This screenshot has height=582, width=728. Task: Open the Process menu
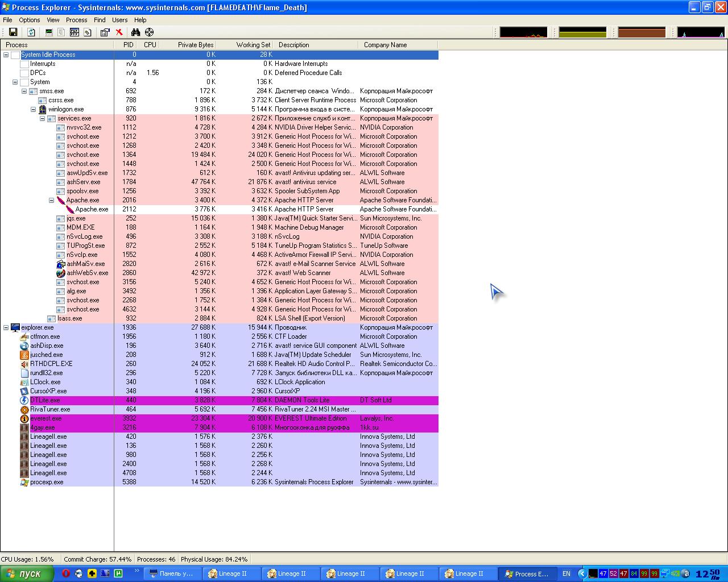point(76,20)
